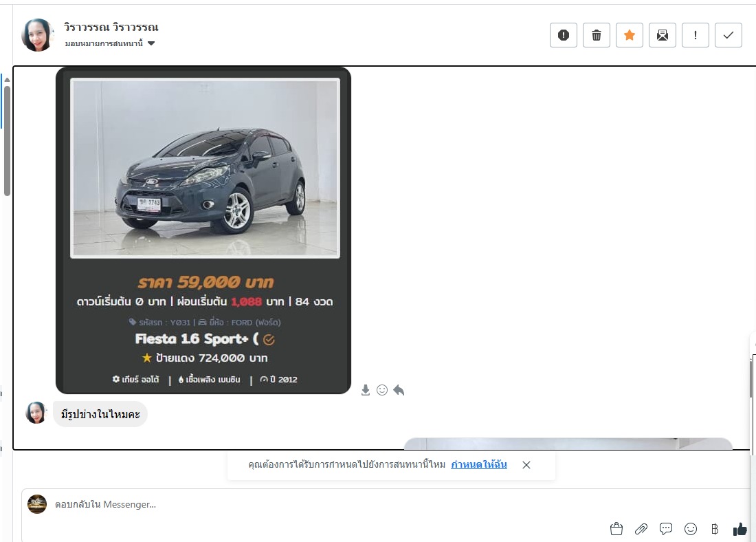Mark conversation as priority exclamation icon
Screen dimensions: 756x542
tap(696, 35)
